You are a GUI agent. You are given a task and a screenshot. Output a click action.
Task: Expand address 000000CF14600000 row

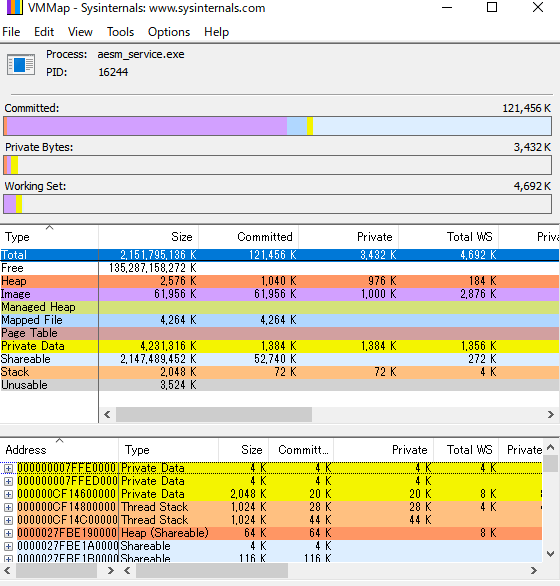pyautogui.click(x=8, y=494)
